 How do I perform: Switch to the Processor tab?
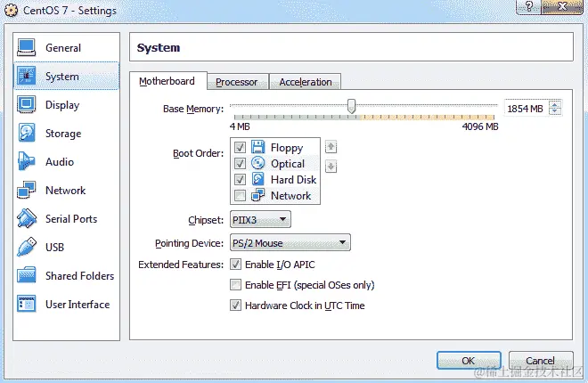[x=237, y=82]
